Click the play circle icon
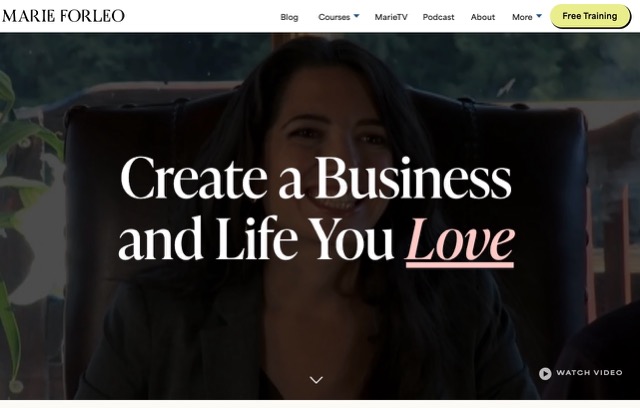Screen dimensions: 640x408 tap(545, 373)
